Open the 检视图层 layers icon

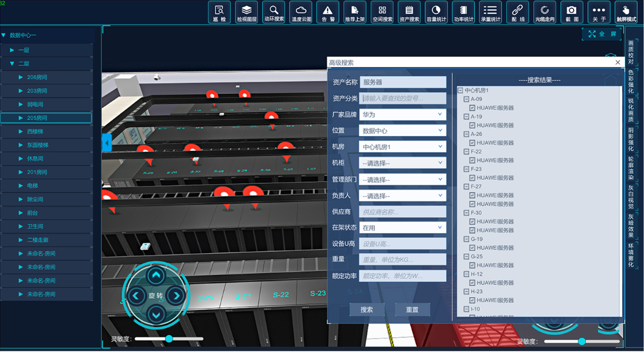246,12
